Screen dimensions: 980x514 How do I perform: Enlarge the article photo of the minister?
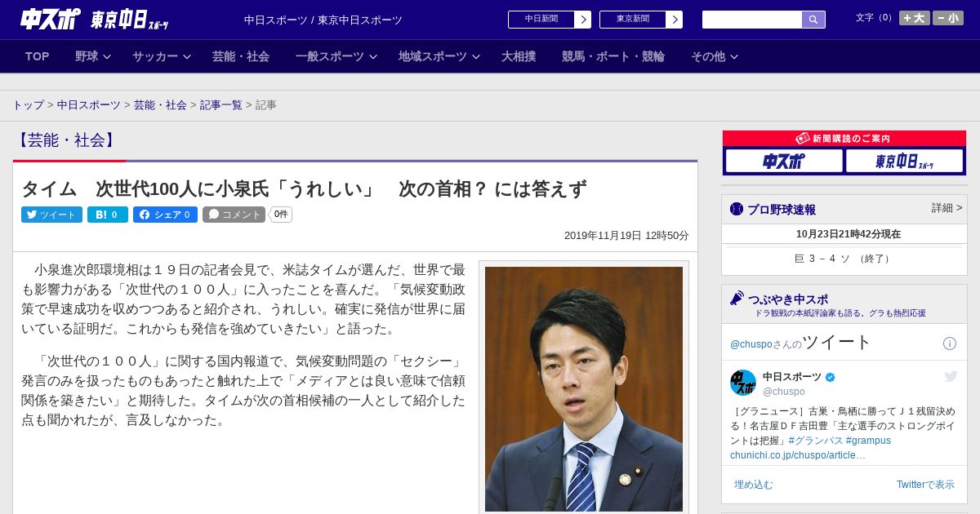[584, 389]
